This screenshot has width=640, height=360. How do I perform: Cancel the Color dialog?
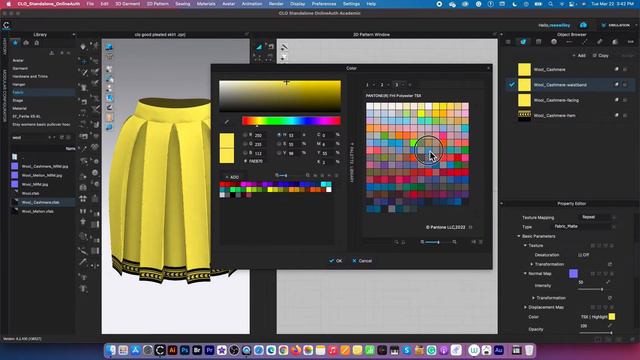click(x=362, y=261)
